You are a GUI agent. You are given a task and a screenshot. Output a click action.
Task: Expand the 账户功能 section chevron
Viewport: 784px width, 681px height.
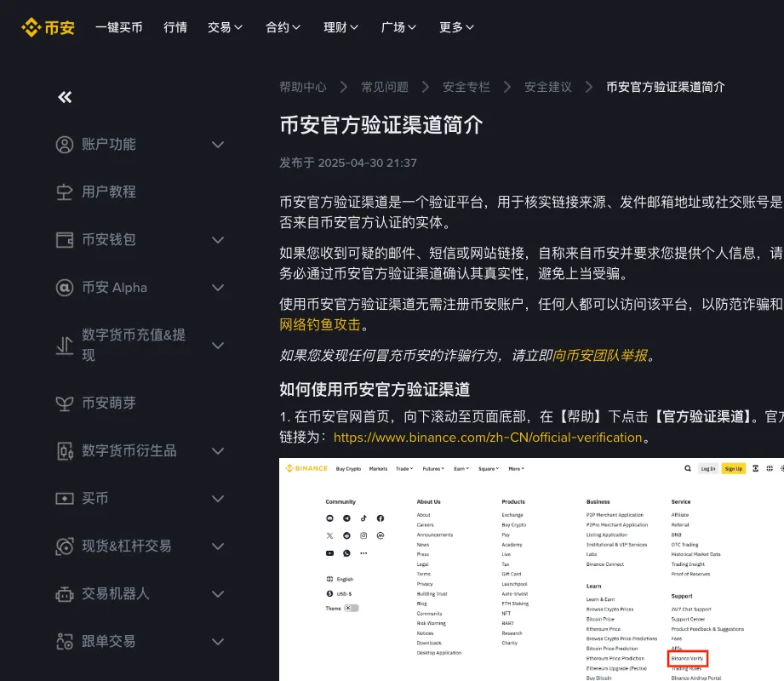pyautogui.click(x=218, y=145)
